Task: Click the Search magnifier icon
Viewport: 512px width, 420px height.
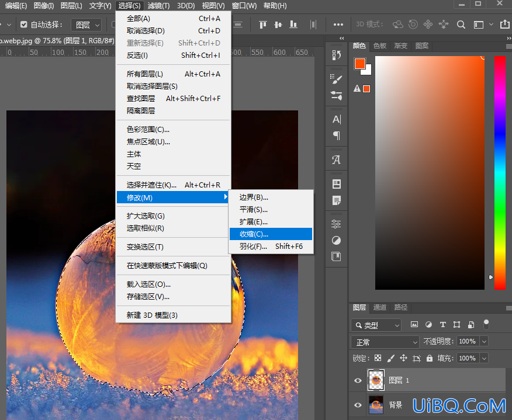Action: point(461,25)
